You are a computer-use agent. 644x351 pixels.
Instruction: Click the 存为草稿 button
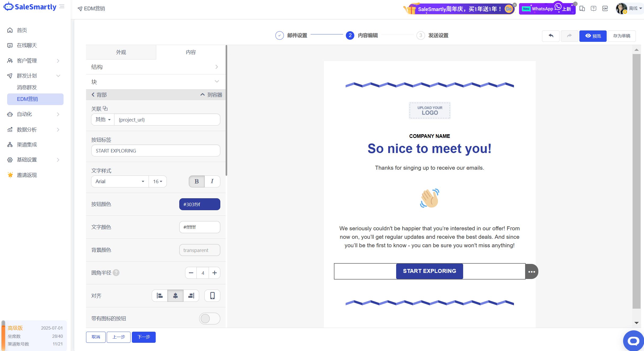(621, 36)
